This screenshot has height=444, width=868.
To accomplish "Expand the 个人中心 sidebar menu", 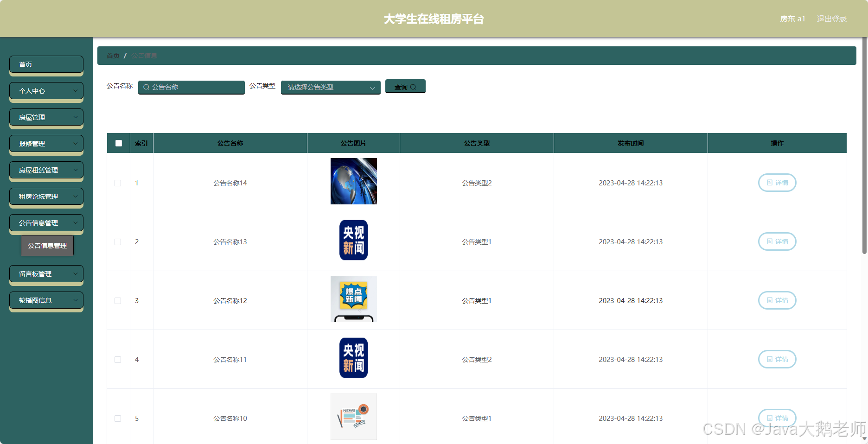I will pyautogui.click(x=46, y=91).
